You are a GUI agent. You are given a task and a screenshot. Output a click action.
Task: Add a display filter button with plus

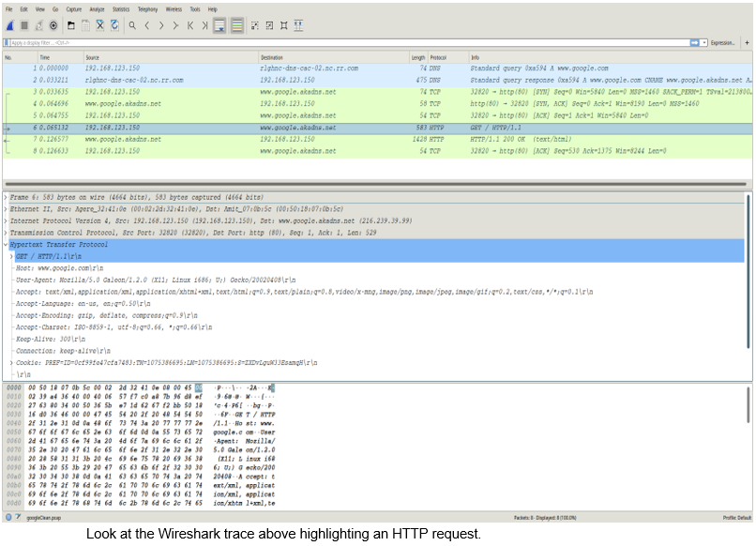[x=747, y=43]
